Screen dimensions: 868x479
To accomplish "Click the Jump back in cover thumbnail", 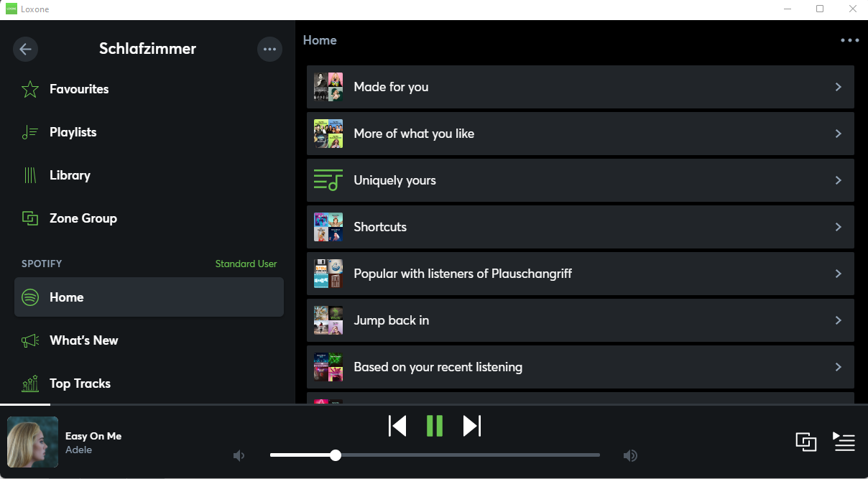I will point(328,320).
